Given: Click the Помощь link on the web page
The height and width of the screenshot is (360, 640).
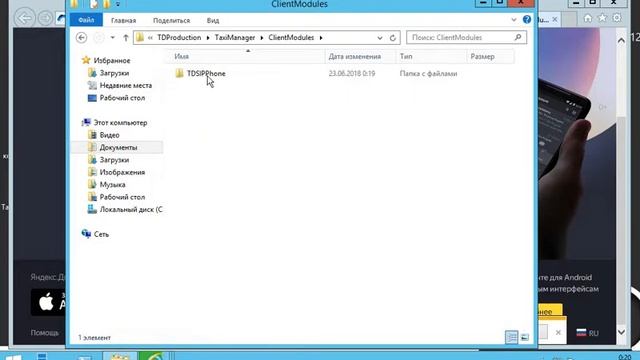Looking at the screenshot, I should pos(45,333).
